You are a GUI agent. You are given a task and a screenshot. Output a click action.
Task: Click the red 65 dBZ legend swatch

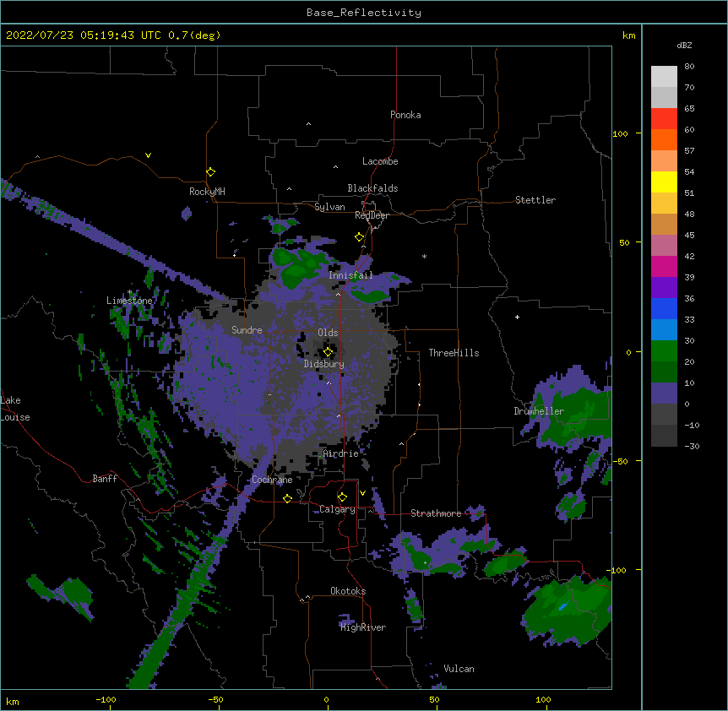[664, 118]
